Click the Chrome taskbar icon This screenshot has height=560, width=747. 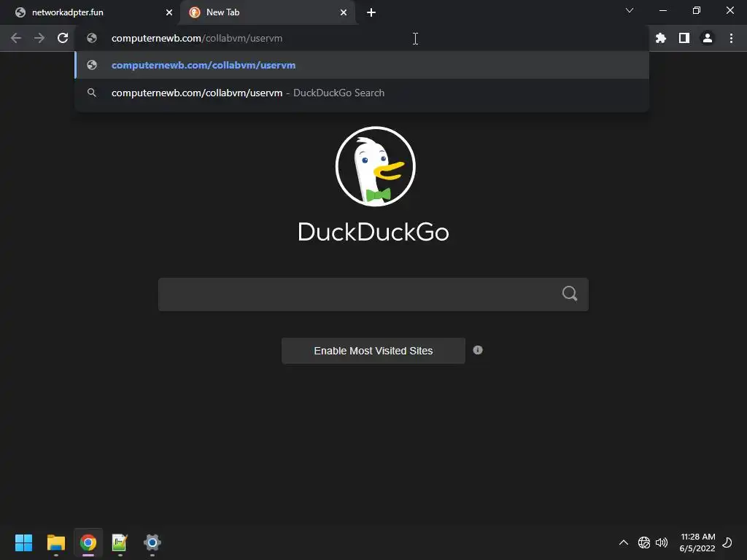point(88,542)
